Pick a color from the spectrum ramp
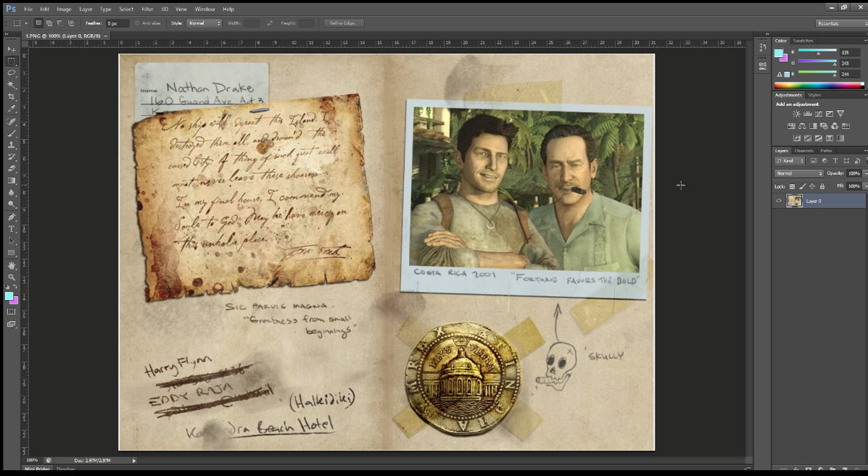868x476 pixels. 818,85
